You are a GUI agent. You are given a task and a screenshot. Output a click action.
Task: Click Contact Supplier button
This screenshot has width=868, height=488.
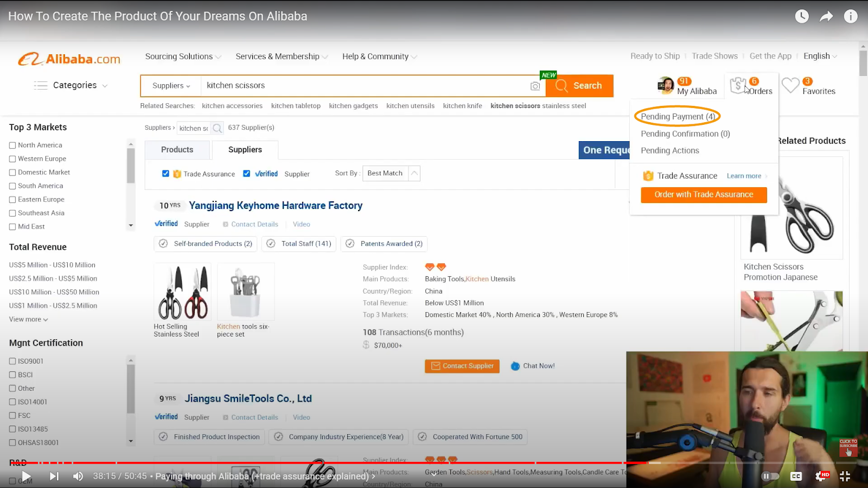(462, 366)
